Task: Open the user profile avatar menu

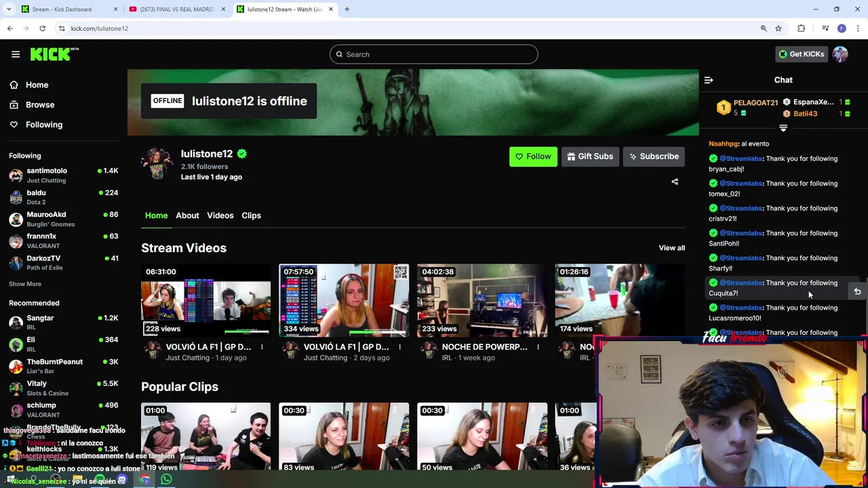Action: click(x=840, y=54)
